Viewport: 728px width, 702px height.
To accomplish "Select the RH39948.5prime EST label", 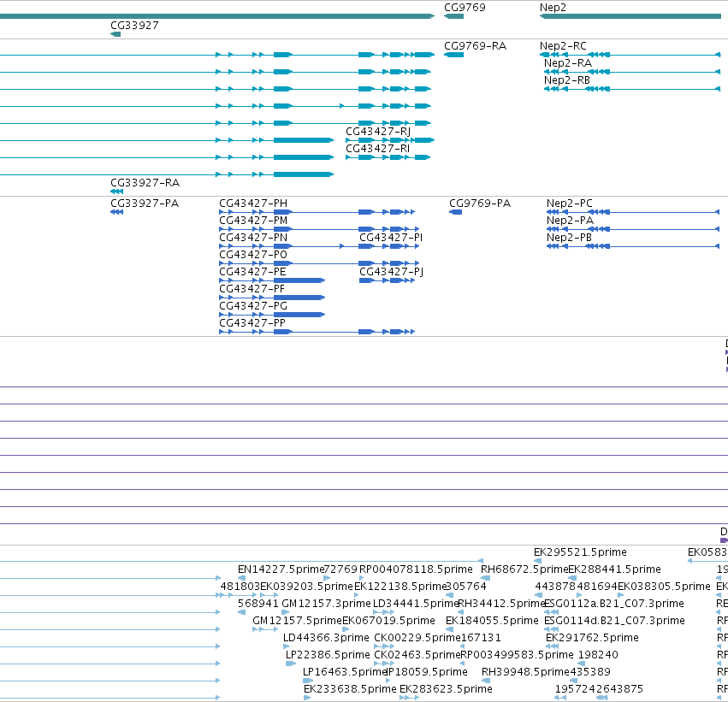I will click(525, 672).
